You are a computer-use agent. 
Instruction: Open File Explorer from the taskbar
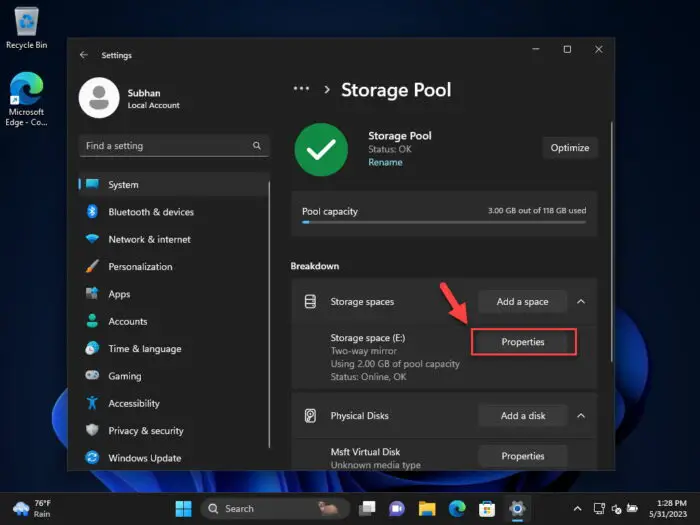click(427, 508)
